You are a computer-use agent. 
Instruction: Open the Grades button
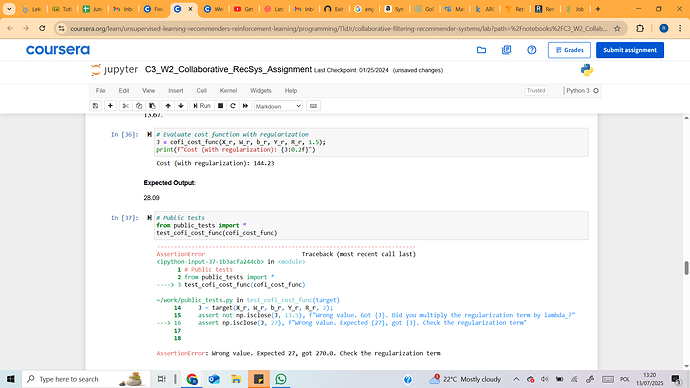coord(569,50)
